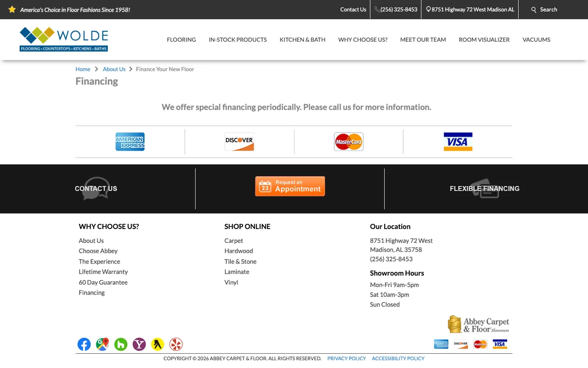Click the large MasterCard logo

tap(348, 142)
